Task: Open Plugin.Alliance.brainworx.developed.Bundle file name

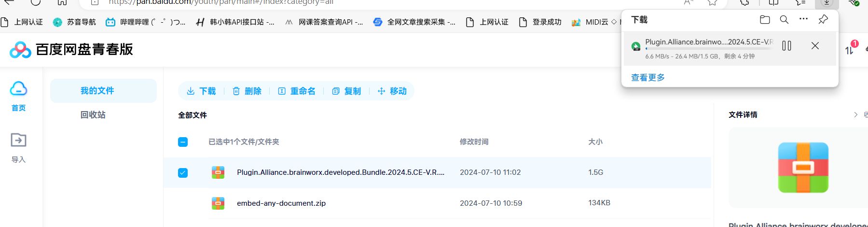Action: point(341,172)
